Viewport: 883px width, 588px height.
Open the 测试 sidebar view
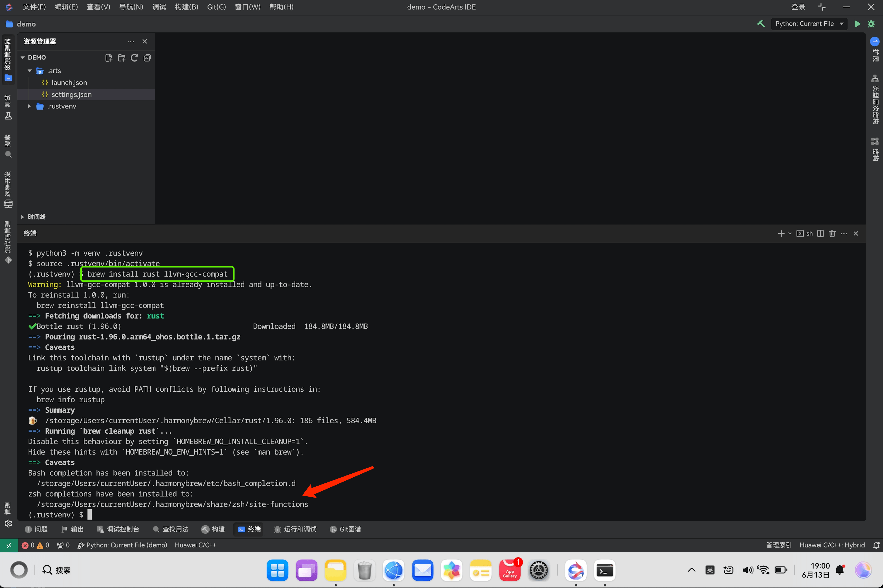(8, 107)
